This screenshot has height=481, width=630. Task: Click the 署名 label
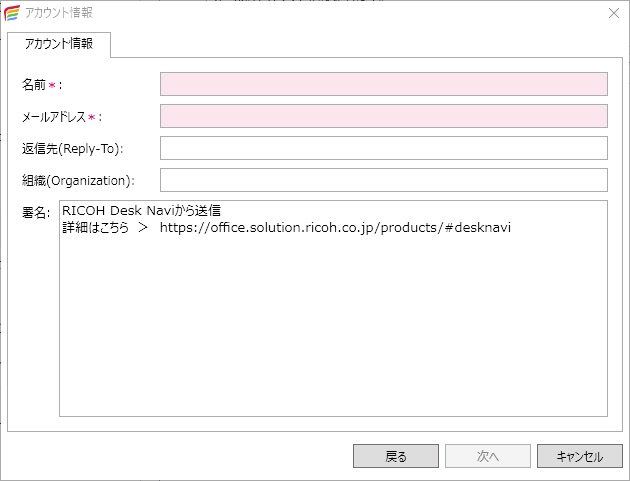(x=36, y=213)
